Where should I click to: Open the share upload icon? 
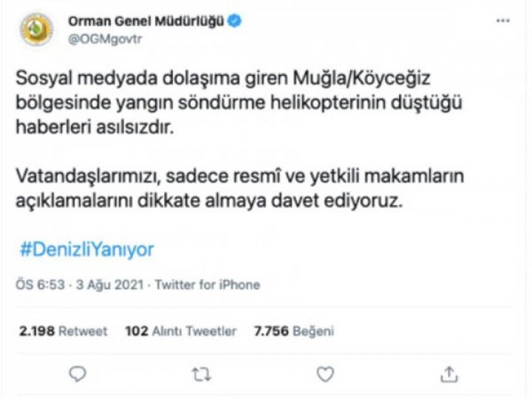pos(449,374)
